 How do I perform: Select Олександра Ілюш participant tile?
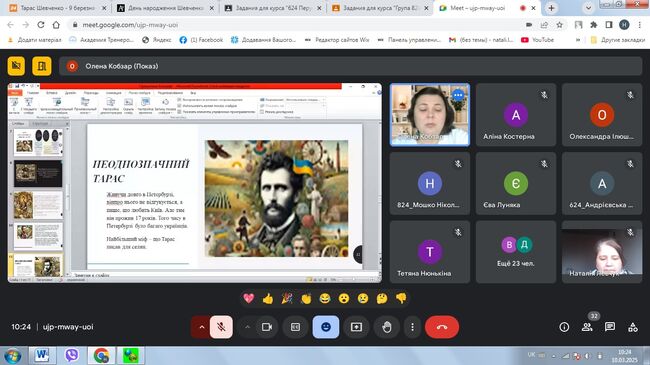(602, 115)
